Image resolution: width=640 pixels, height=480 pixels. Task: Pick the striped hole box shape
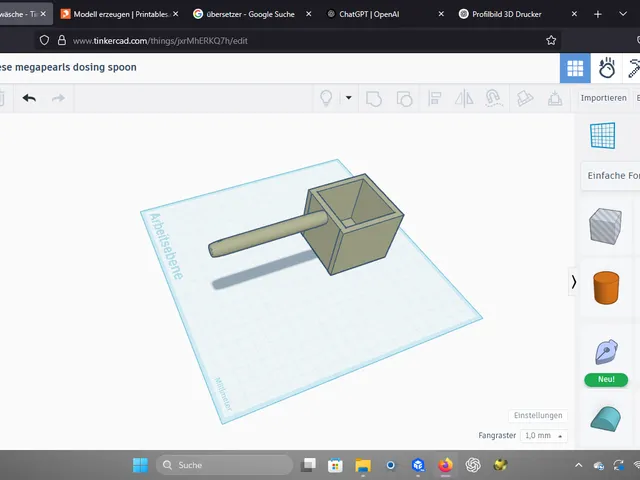[x=605, y=226]
